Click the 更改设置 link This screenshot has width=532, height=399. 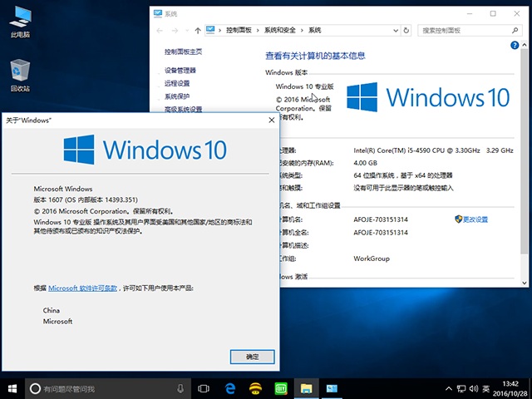(x=475, y=219)
